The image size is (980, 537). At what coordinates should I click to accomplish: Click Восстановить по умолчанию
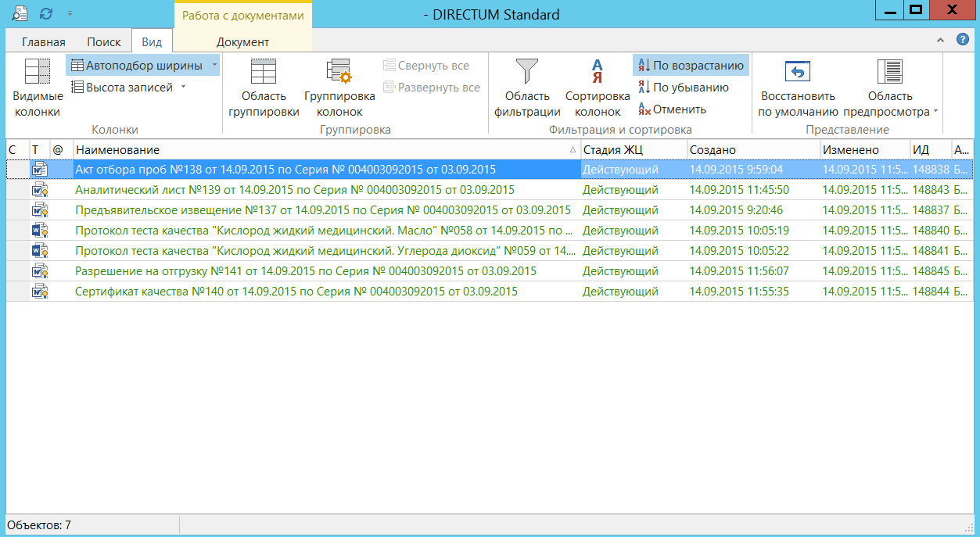coord(798,88)
